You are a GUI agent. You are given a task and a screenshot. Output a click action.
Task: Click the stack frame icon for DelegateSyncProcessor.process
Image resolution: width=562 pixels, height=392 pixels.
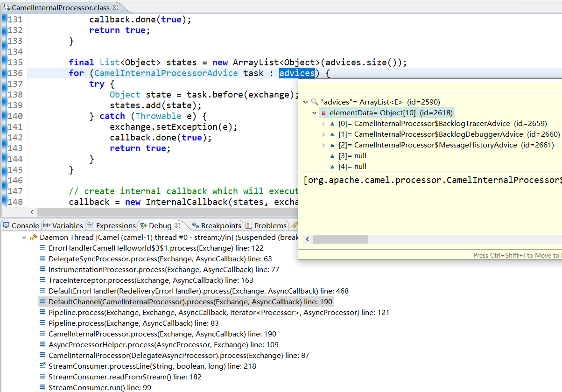(x=43, y=259)
